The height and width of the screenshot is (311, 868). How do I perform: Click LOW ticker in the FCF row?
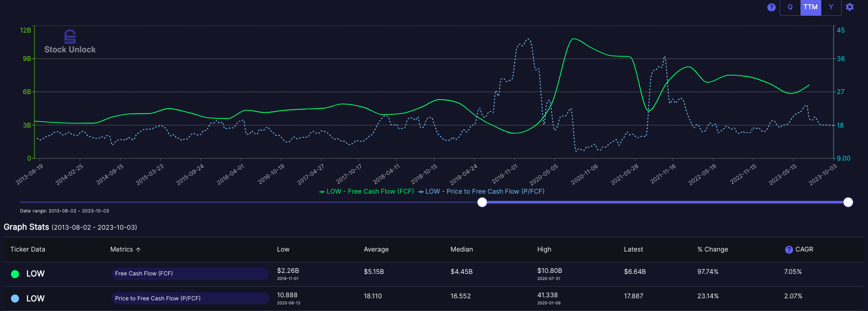(x=36, y=274)
